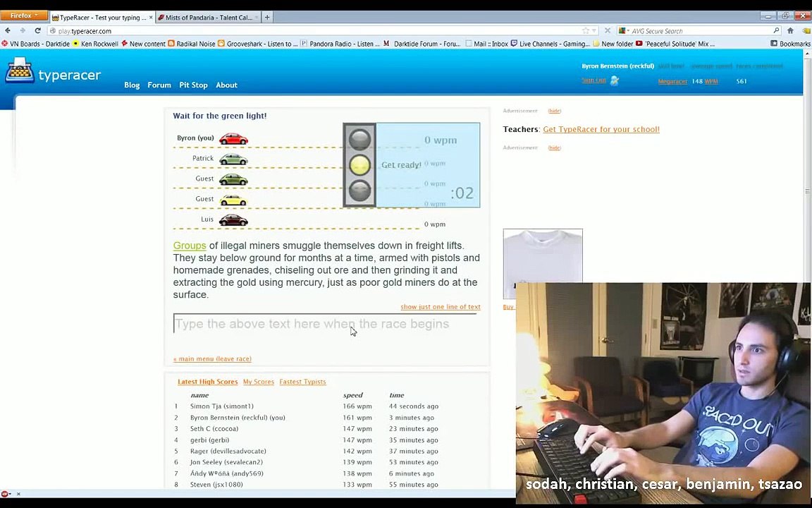Hide the first advertisement
Viewport: 812px width, 508px height.
(x=555, y=111)
